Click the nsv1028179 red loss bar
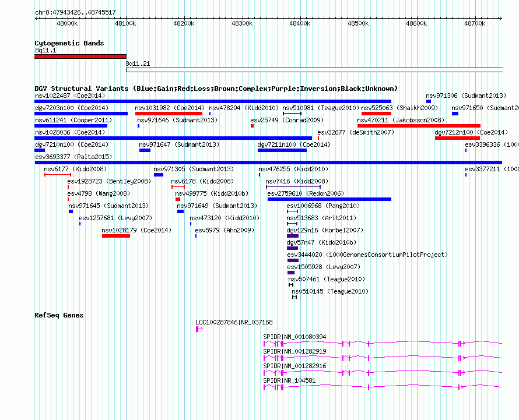This screenshot has height=420, width=519. pos(116,236)
